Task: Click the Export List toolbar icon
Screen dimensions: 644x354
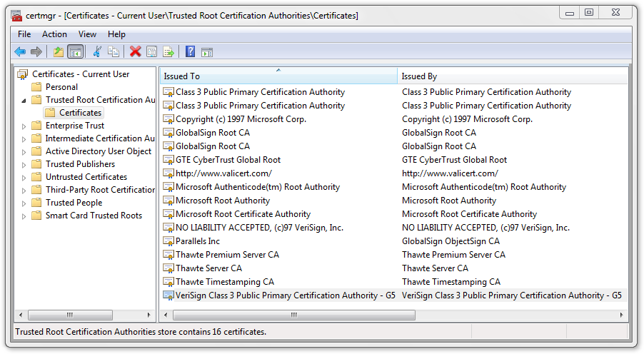Action: click(168, 52)
